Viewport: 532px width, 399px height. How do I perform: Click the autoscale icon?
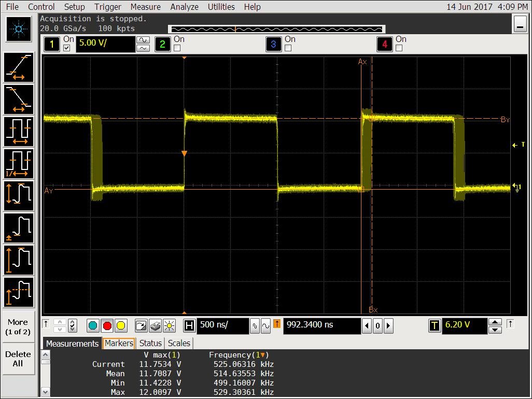[x=141, y=326]
